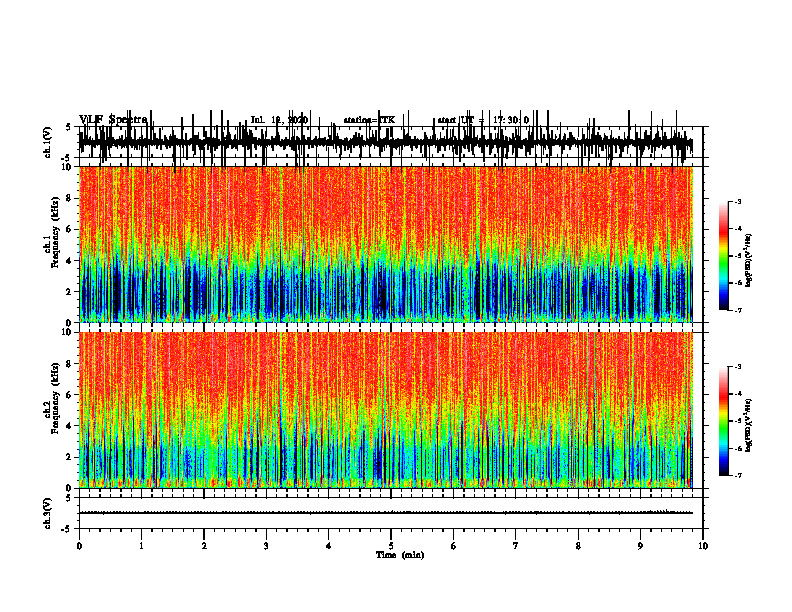Click inside the ch.1 spectrogram panel
The image size is (792, 612).
point(386,244)
